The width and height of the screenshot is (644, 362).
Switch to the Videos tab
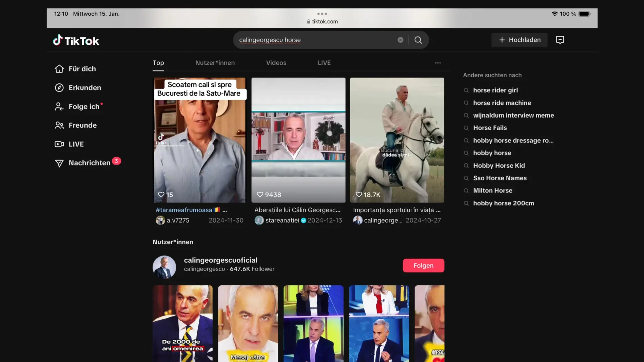[276, 63]
